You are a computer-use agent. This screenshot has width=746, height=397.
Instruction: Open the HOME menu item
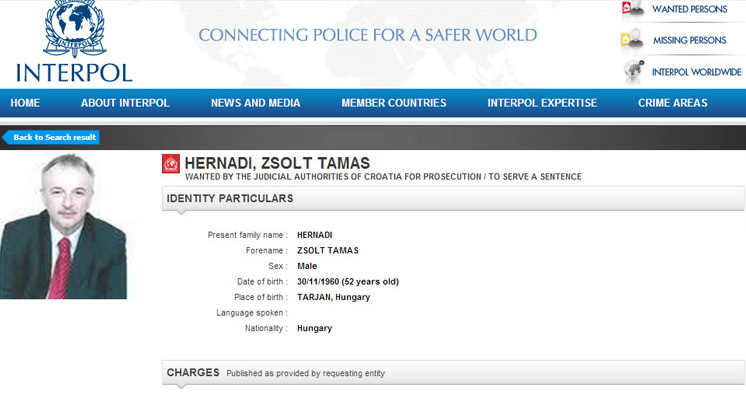pyautogui.click(x=25, y=103)
